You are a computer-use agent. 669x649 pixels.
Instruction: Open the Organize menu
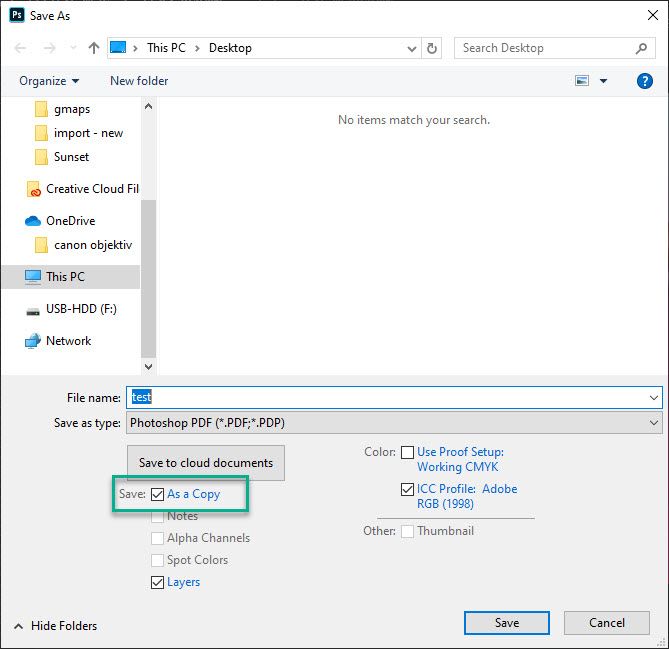coord(49,81)
